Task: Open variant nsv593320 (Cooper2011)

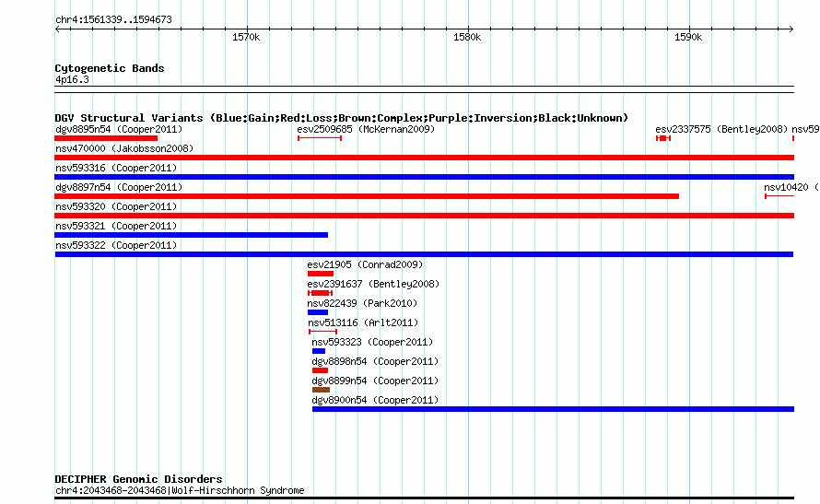Action: [116, 206]
